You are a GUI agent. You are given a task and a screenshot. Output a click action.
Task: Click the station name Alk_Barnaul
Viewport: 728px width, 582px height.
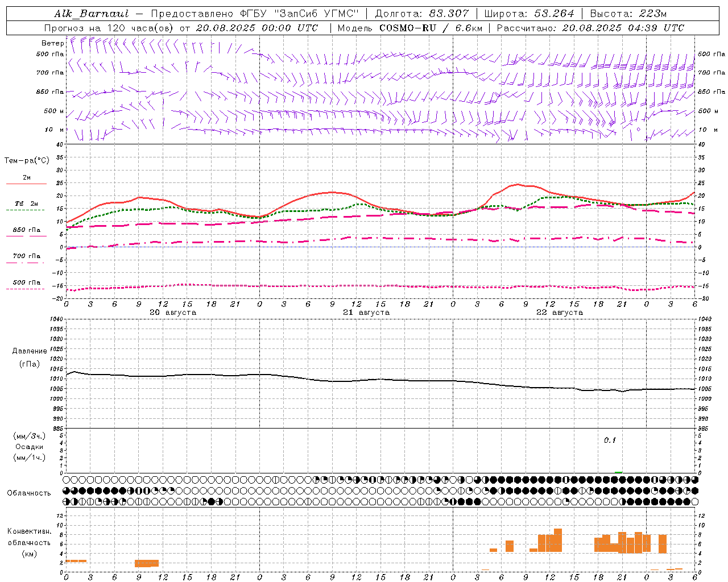click(92, 14)
